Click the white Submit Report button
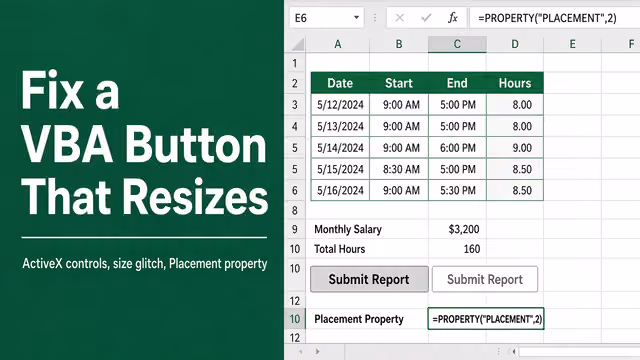 click(485, 279)
